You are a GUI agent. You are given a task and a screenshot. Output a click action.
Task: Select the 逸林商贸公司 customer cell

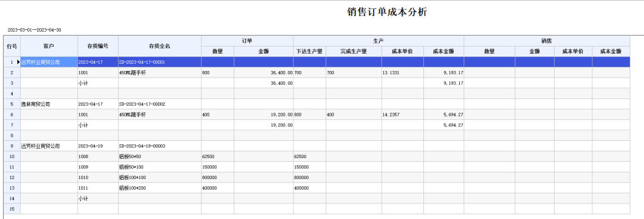coord(49,104)
